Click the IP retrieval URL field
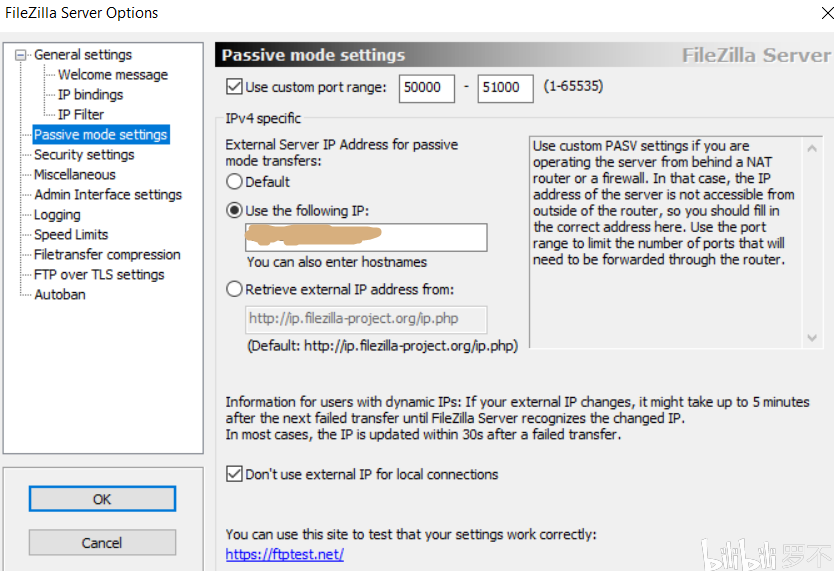 pyautogui.click(x=366, y=319)
